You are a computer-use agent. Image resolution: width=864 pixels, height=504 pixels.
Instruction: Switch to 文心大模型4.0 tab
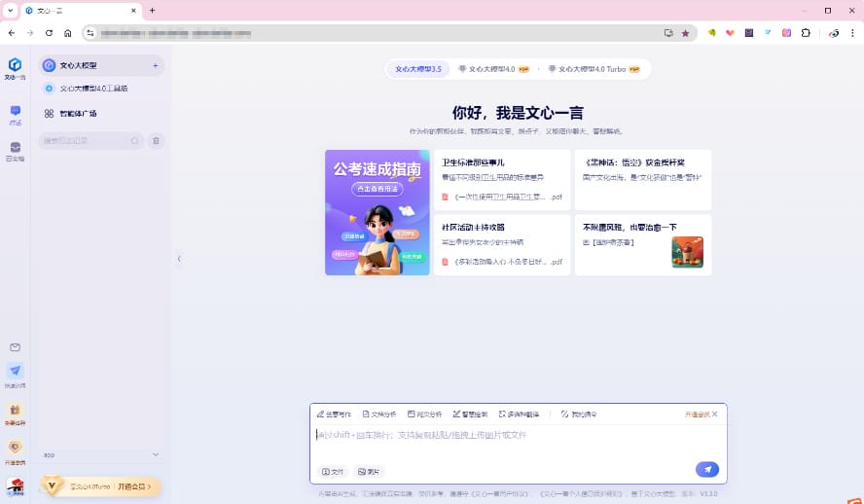[494, 69]
